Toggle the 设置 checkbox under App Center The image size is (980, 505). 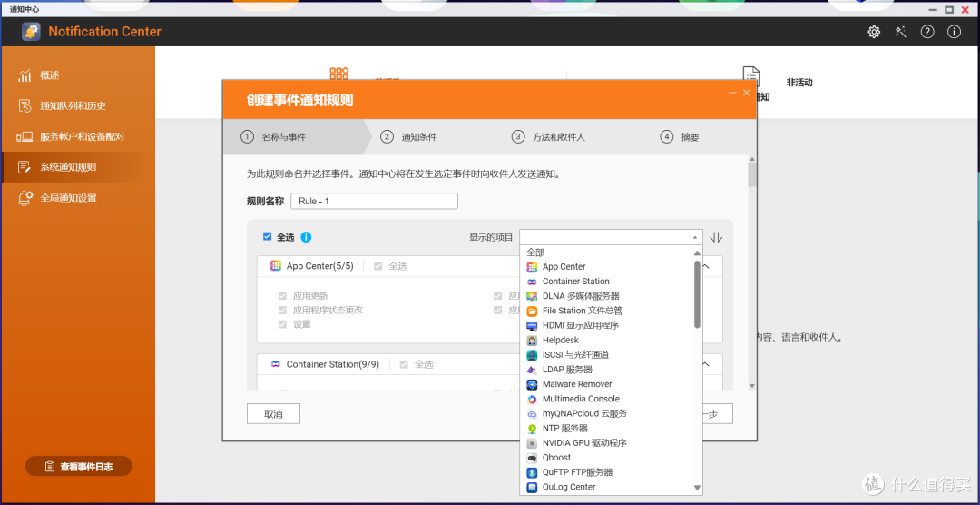pos(282,324)
